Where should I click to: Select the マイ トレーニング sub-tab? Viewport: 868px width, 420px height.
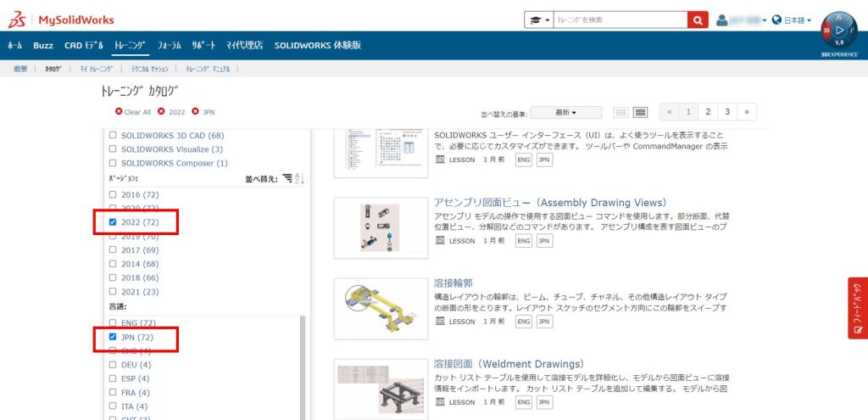click(x=97, y=69)
